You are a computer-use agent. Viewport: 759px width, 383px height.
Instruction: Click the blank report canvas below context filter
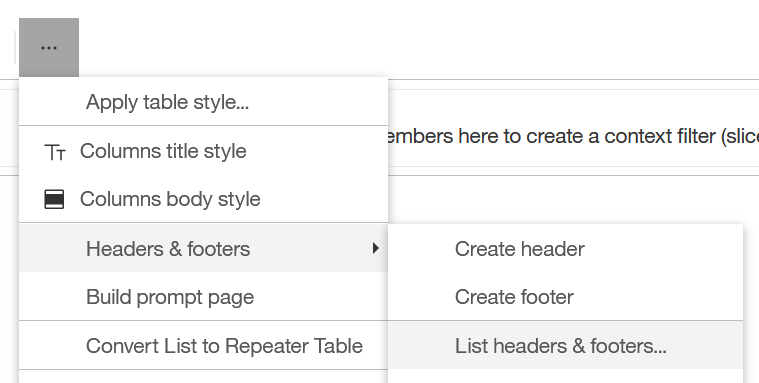click(x=573, y=199)
